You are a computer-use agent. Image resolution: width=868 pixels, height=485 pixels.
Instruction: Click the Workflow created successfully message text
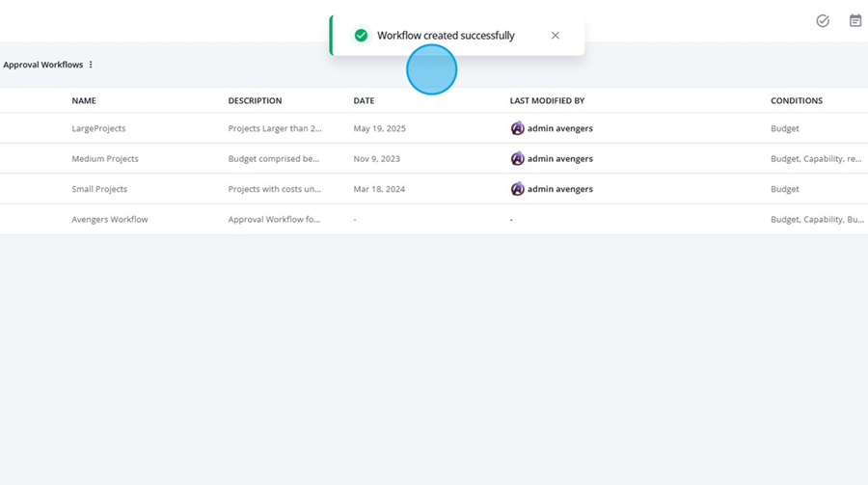446,36
